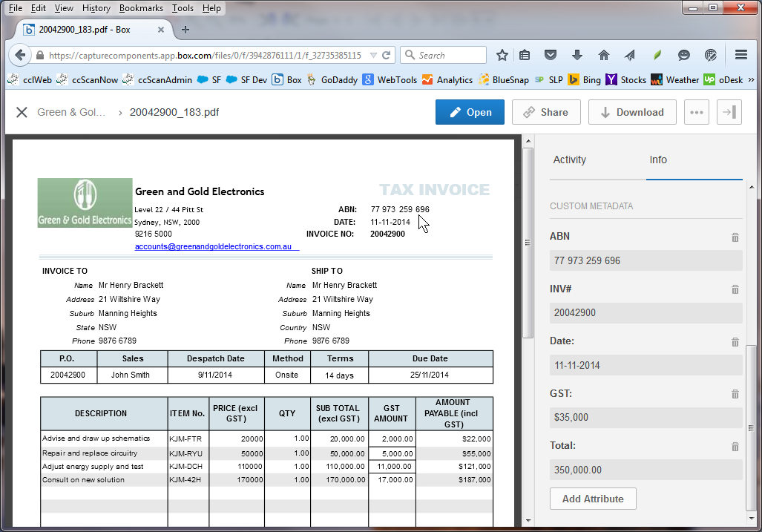
Task: Open a new browser tab
Action: pyautogui.click(x=185, y=30)
